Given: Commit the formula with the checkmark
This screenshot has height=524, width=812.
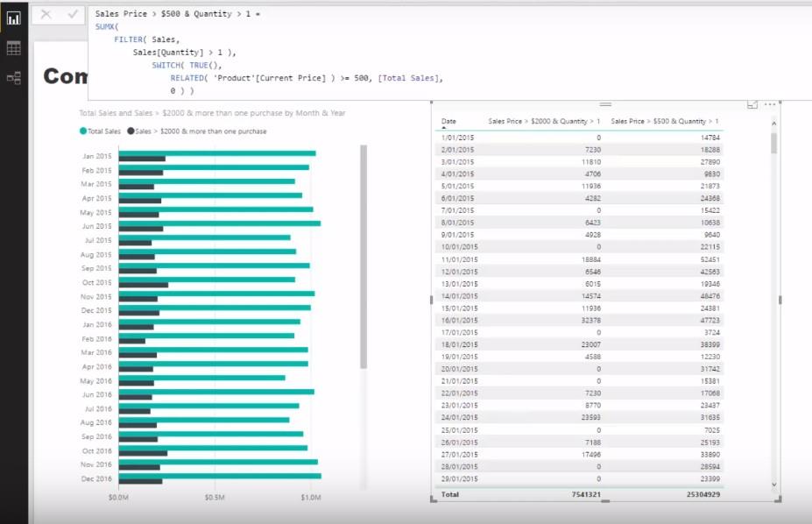Looking at the screenshot, I should pos(73,14).
